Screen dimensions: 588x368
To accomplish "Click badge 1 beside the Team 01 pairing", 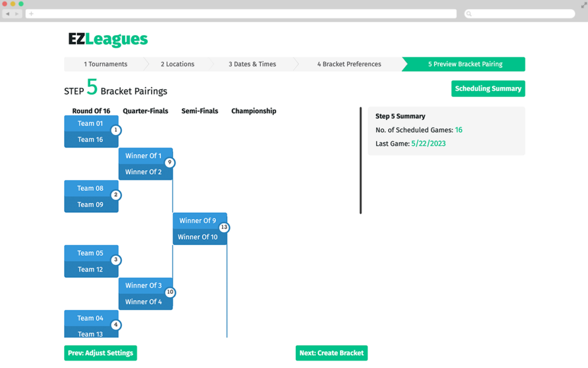I will pos(115,131).
